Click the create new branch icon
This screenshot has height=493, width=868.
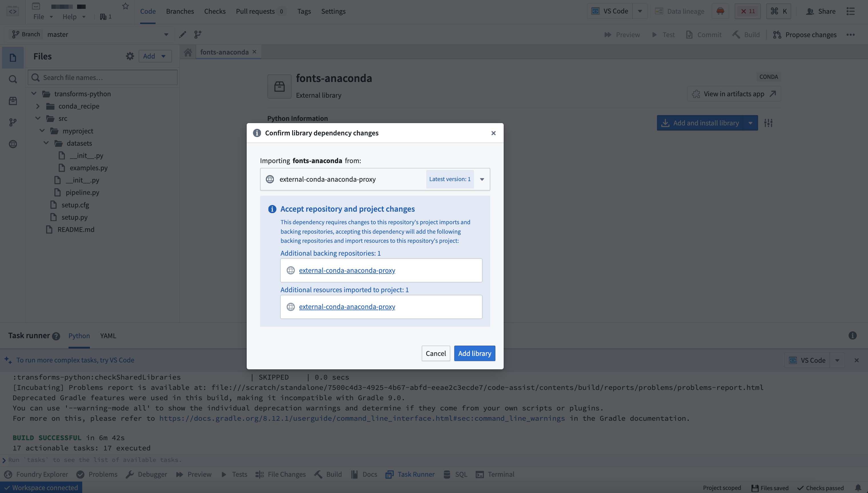198,35
